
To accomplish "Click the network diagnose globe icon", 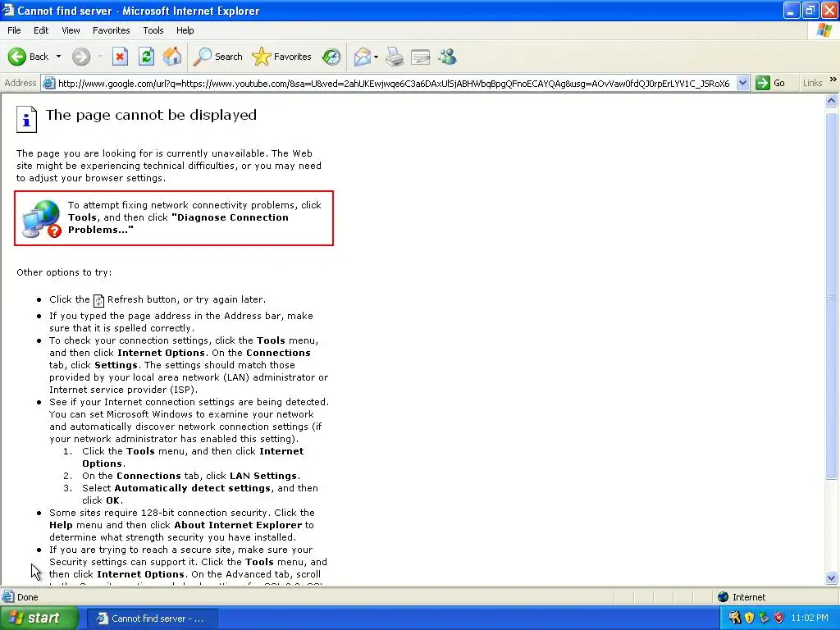I will click(41, 218).
